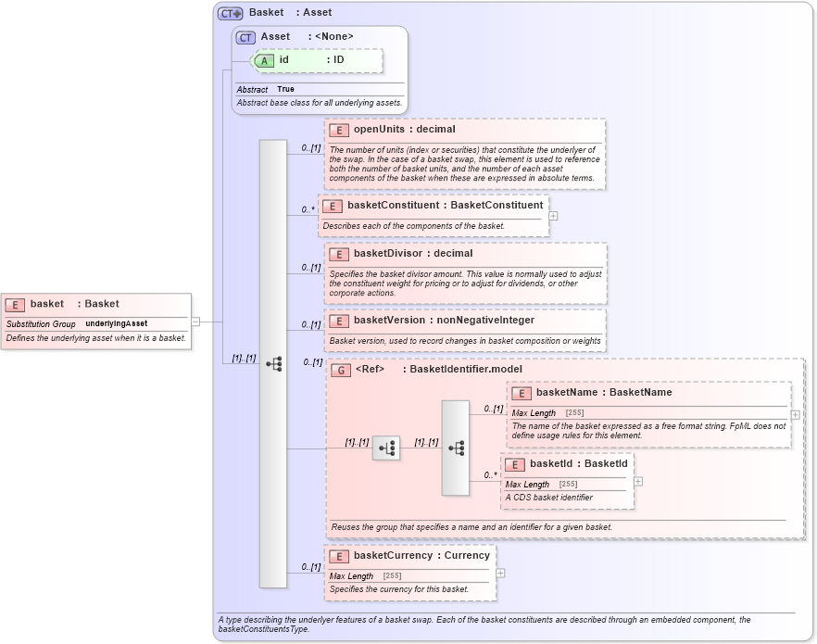Collapse the basket element with the minus box
This screenshot has height=644, width=817.
point(196,322)
